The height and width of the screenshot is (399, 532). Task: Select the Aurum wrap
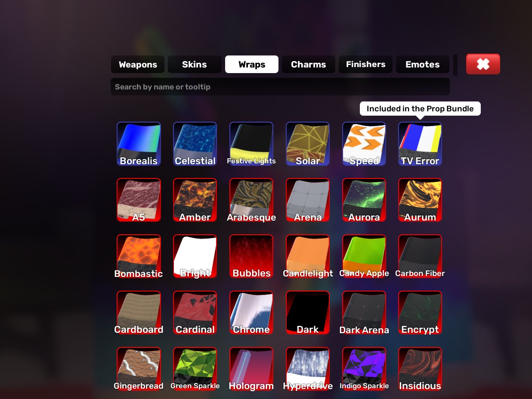(x=420, y=200)
